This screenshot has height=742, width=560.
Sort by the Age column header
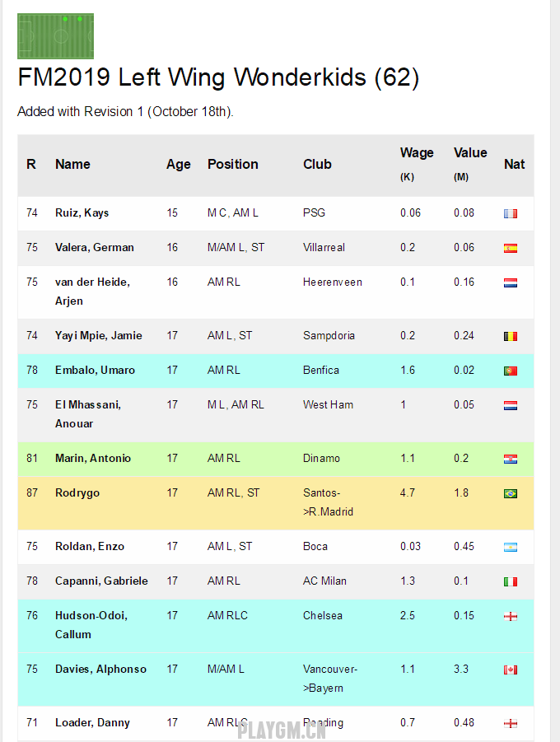[178, 164]
